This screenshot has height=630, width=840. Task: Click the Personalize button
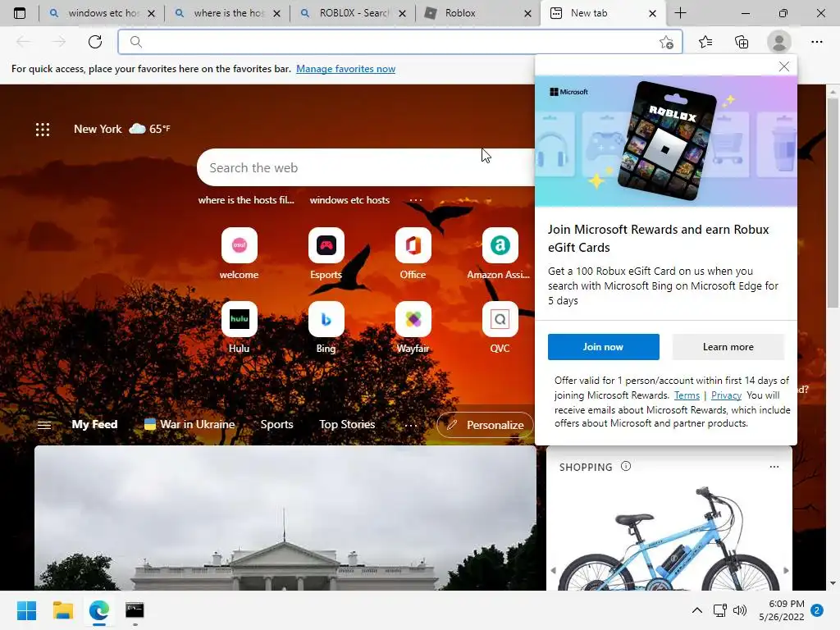tap(485, 425)
